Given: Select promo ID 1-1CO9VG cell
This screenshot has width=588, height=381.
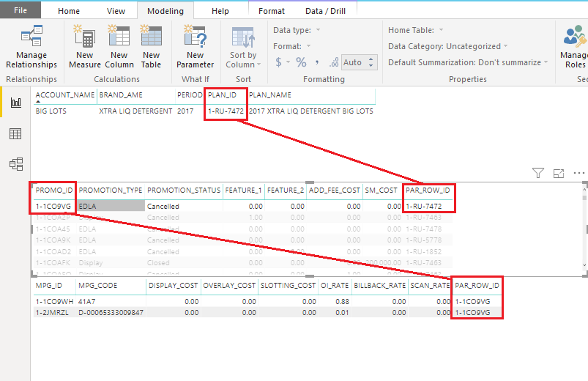Looking at the screenshot, I should tap(53, 206).
